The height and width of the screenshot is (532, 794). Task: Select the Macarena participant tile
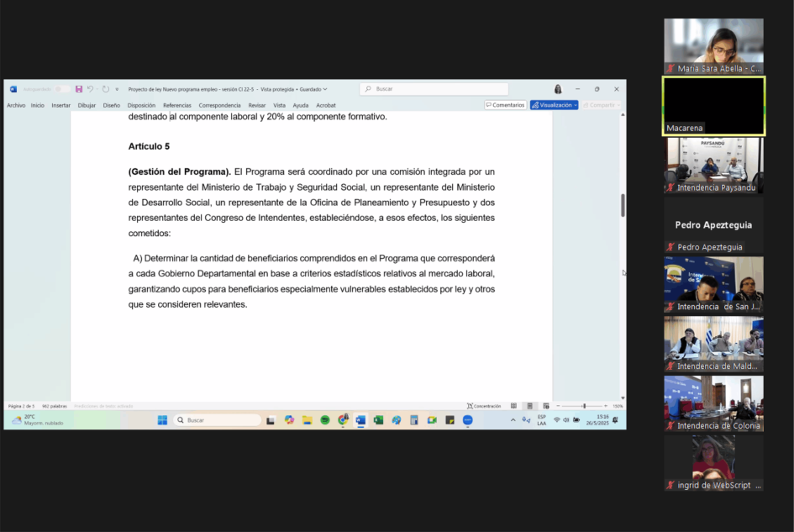pos(713,106)
